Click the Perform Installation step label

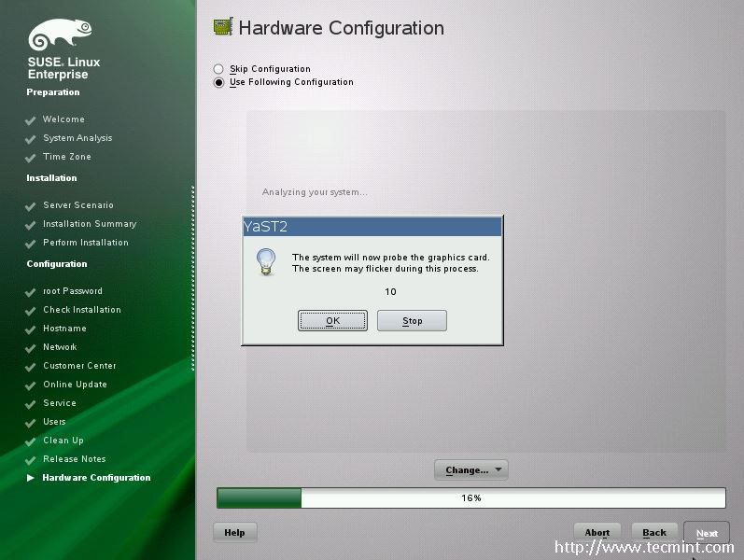86,243
